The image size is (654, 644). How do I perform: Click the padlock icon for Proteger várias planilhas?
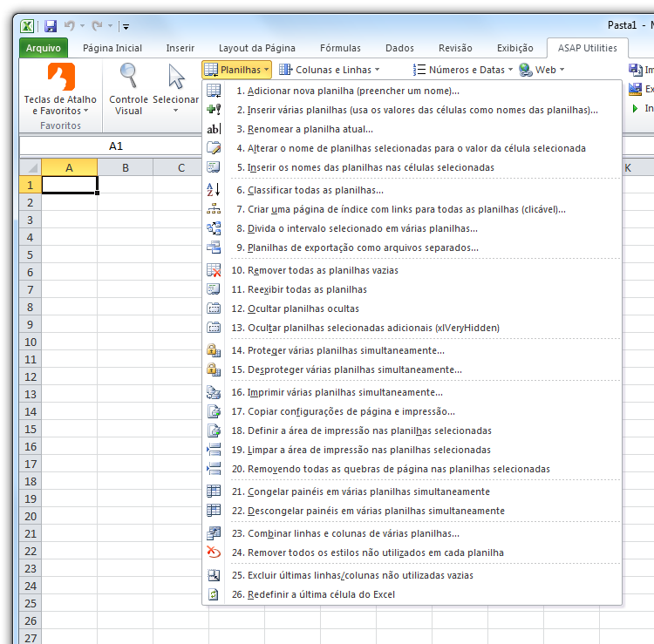pyautogui.click(x=214, y=350)
